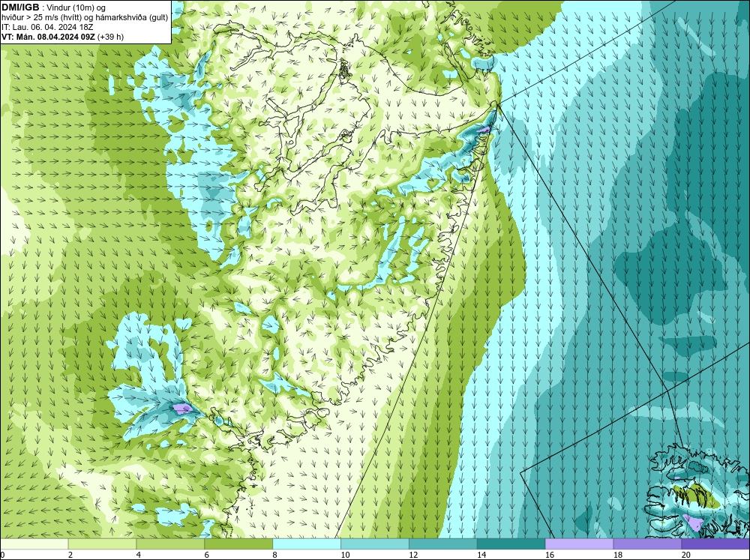This screenshot has width=750, height=560.
Task: Click the legend scale label 14
Action: [481, 555]
